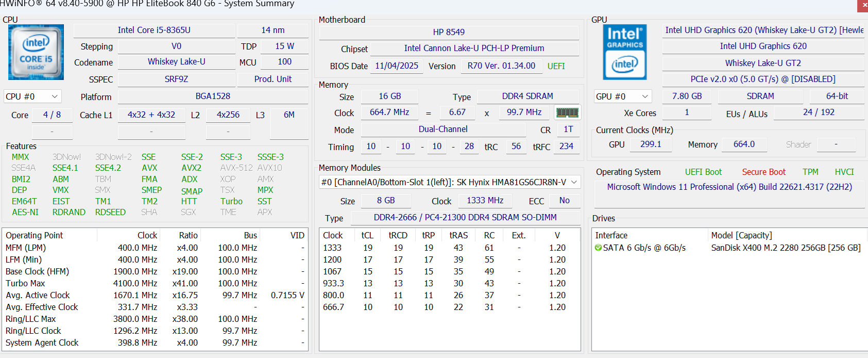Click the green memory module icon

click(x=567, y=112)
